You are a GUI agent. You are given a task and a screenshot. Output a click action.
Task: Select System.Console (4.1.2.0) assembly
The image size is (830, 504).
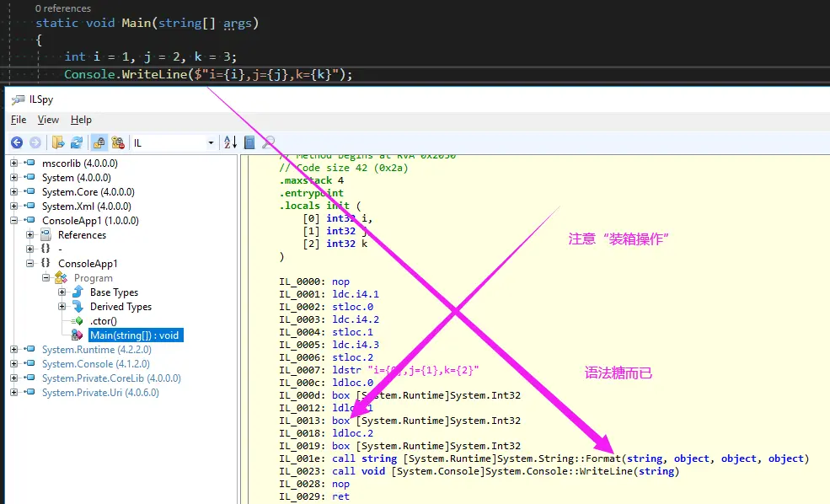pos(96,364)
